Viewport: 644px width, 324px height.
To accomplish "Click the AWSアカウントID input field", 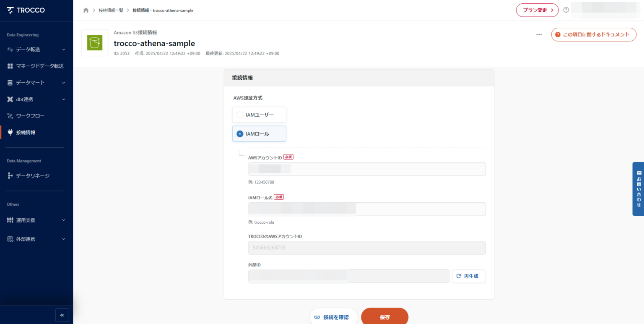I will 367,169.
